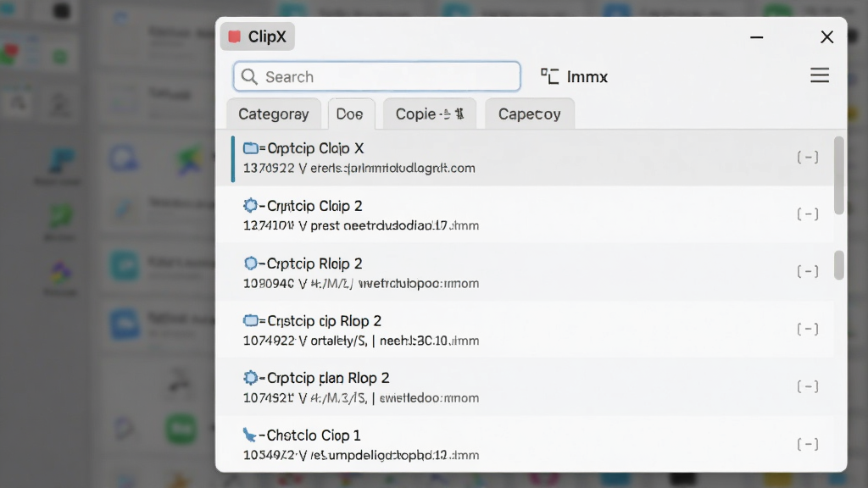Collapse the Crptcip Rloip 2 entry
This screenshot has width=868, height=488.
coord(808,271)
